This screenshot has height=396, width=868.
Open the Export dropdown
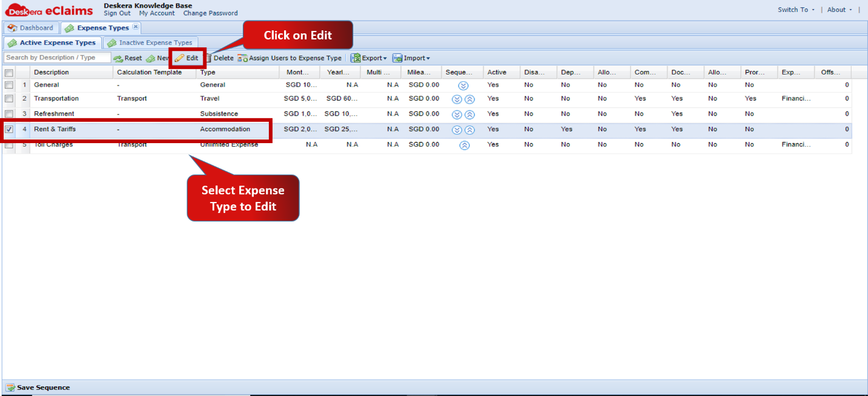pos(368,58)
